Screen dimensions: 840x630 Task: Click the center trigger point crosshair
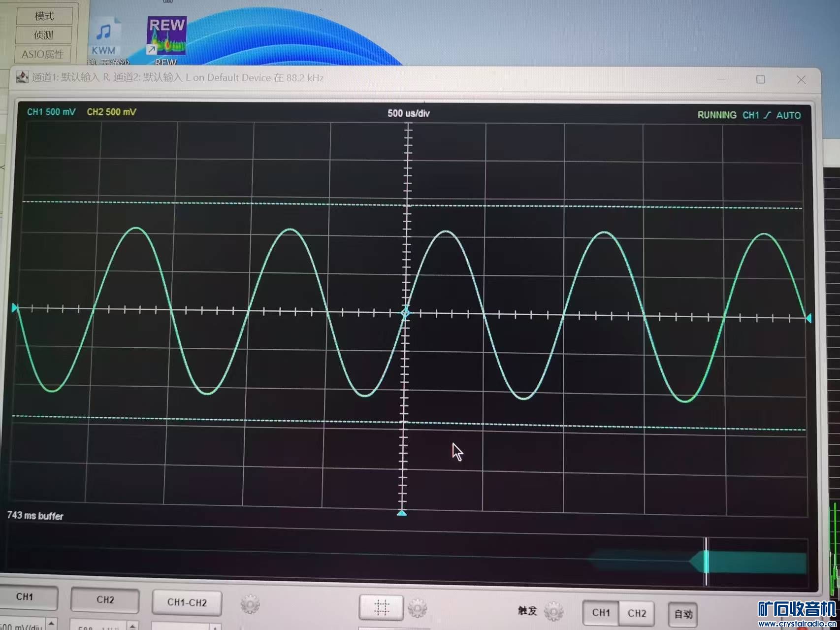point(405,313)
